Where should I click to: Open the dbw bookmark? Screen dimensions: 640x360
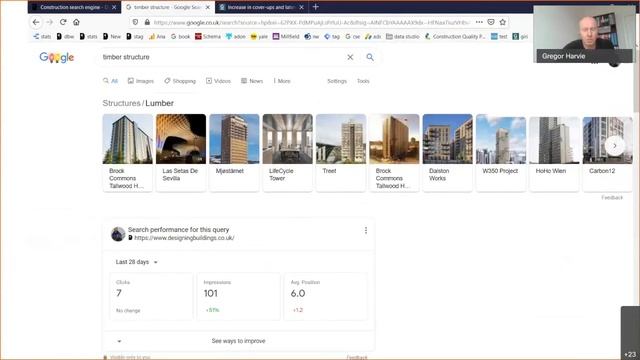[x=65, y=36]
